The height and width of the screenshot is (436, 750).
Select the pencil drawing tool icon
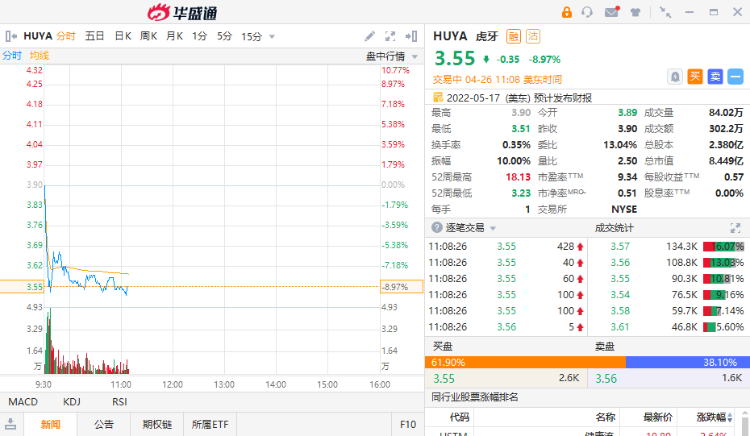coord(370,36)
